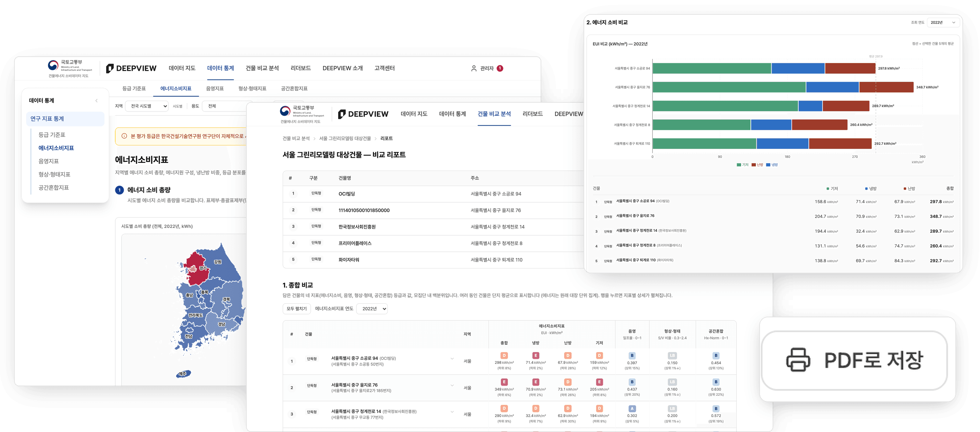Image resolution: width=980 pixels, height=432 pixels.
Task: Click the 화이자타워 building name cell
Action: point(349,260)
